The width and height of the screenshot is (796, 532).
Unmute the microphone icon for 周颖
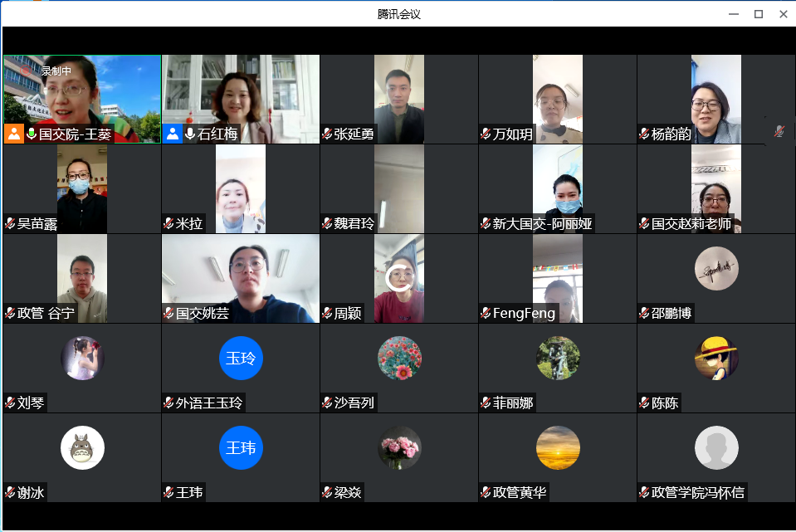click(327, 313)
